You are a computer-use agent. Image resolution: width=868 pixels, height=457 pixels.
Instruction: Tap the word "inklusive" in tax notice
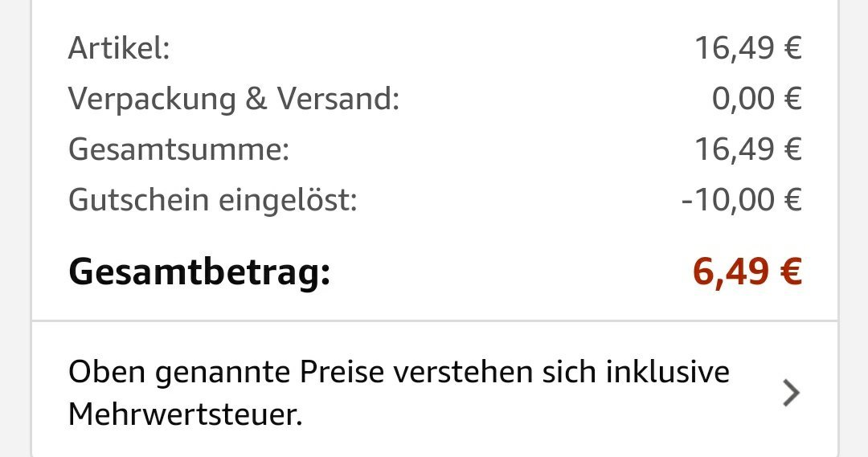pyautogui.click(x=667, y=372)
